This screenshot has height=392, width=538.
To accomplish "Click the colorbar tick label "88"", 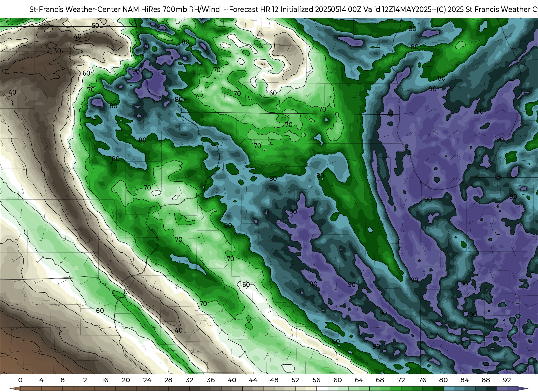I will 486,380.
